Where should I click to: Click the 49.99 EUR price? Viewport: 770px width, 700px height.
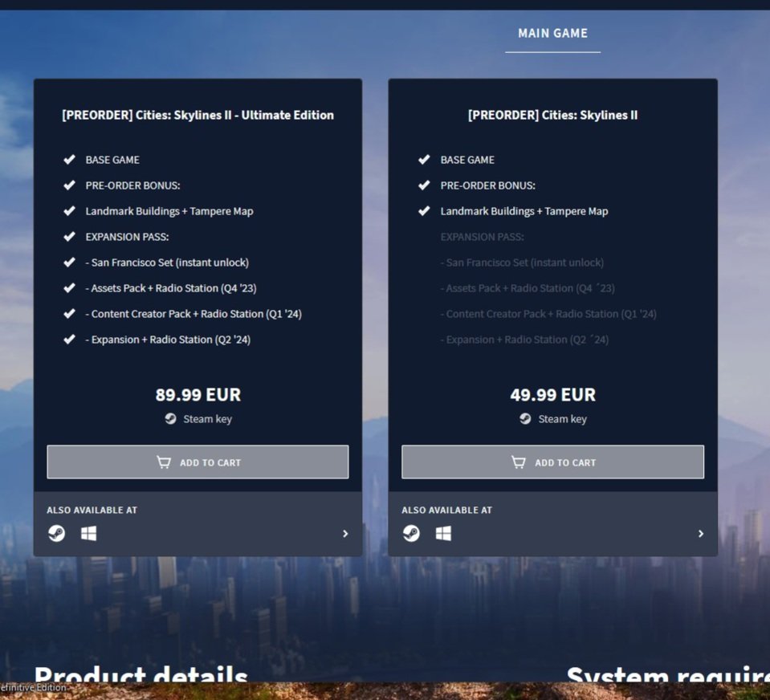[553, 395]
